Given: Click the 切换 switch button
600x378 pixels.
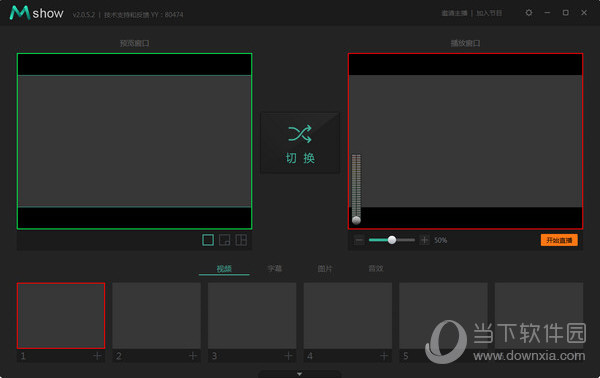Looking at the screenshot, I should [x=300, y=143].
